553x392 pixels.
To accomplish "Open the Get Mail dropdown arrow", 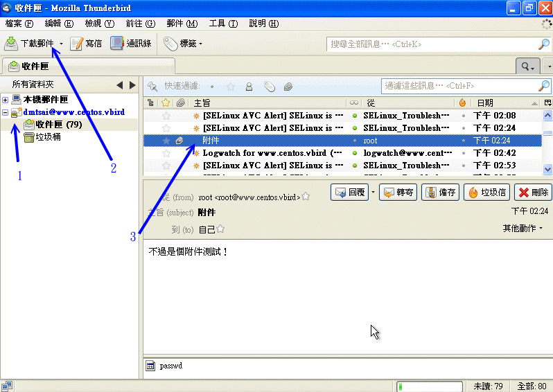I will point(62,44).
